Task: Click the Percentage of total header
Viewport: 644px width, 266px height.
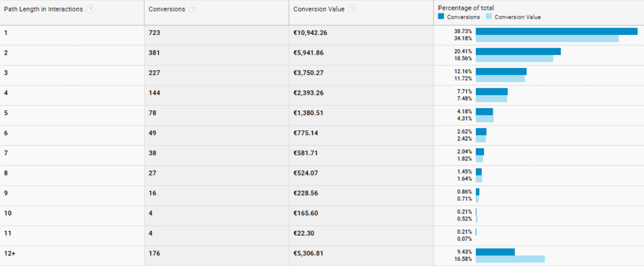Action: [x=466, y=8]
